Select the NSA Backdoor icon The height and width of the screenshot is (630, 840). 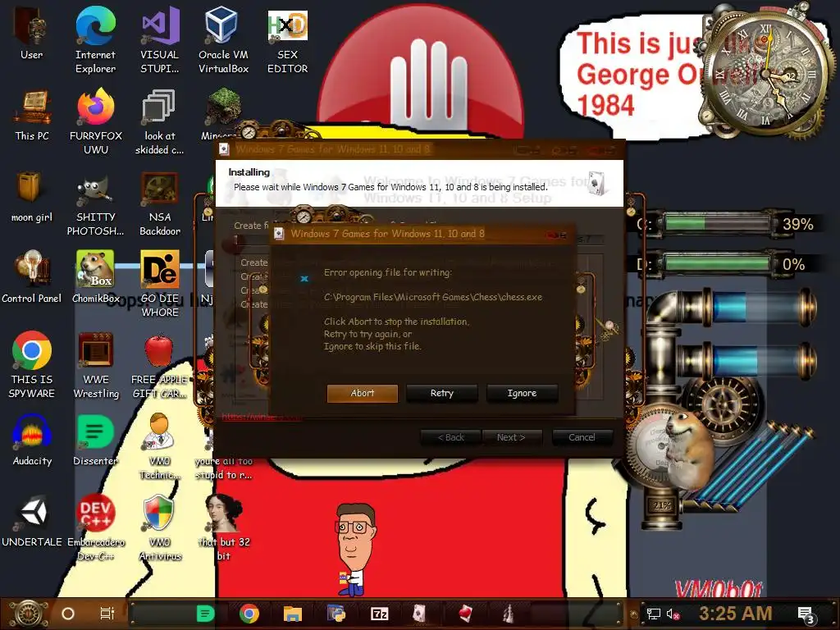(x=160, y=203)
